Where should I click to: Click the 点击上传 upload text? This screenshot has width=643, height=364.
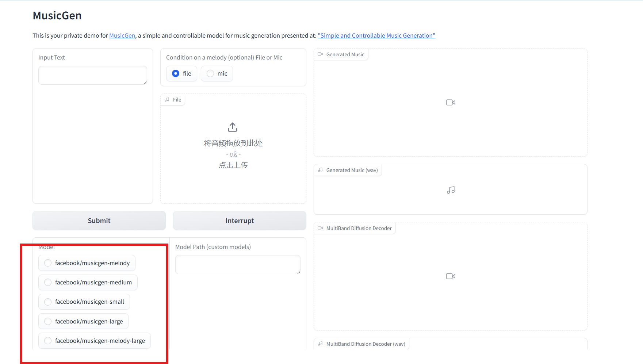point(233,165)
